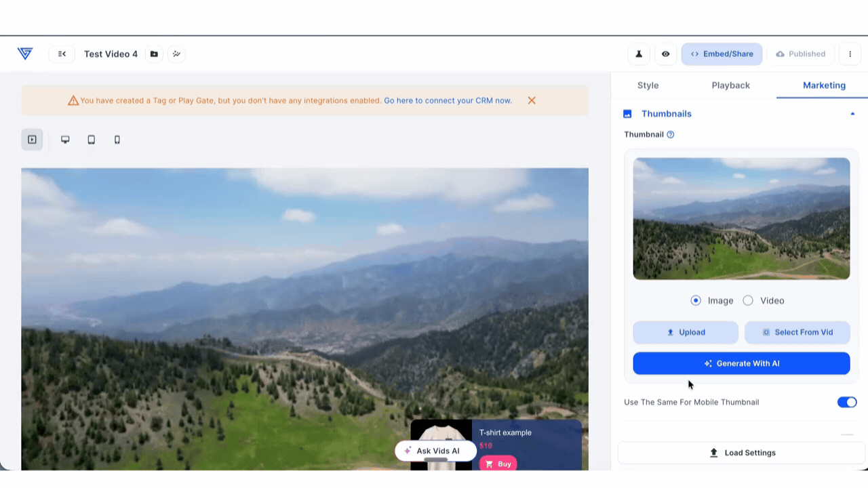868x488 pixels.
Task: Click the main video preview area
Action: (x=304, y=319)
